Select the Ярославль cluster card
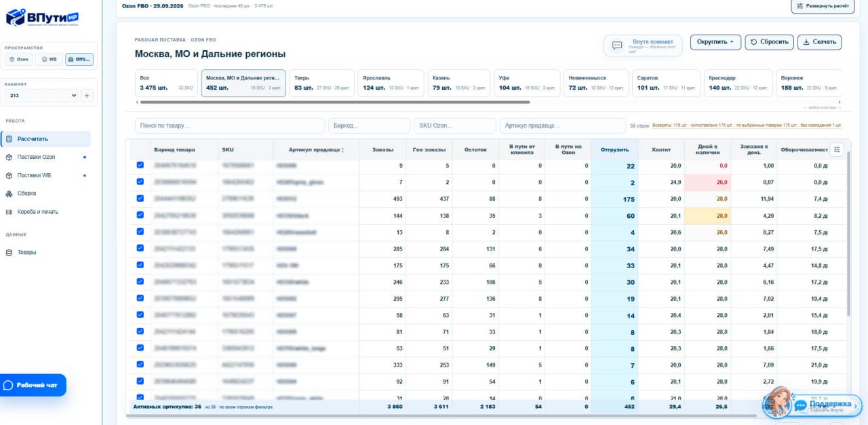868x425 pixels. [x=389, y=84]
